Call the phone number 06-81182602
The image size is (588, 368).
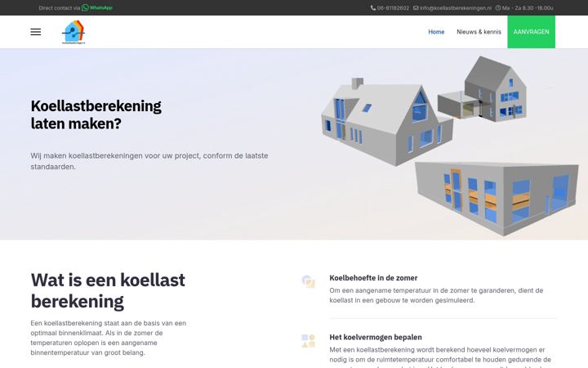[393, 8]
